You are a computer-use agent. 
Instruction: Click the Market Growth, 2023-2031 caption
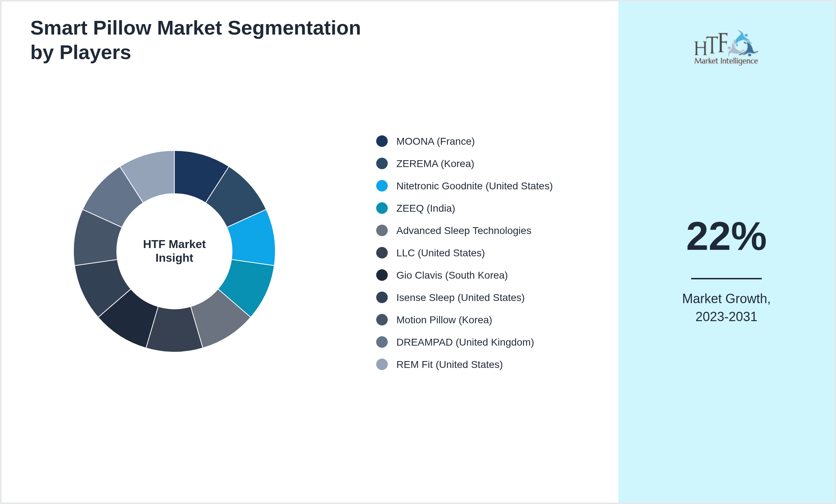pos(726,307)
